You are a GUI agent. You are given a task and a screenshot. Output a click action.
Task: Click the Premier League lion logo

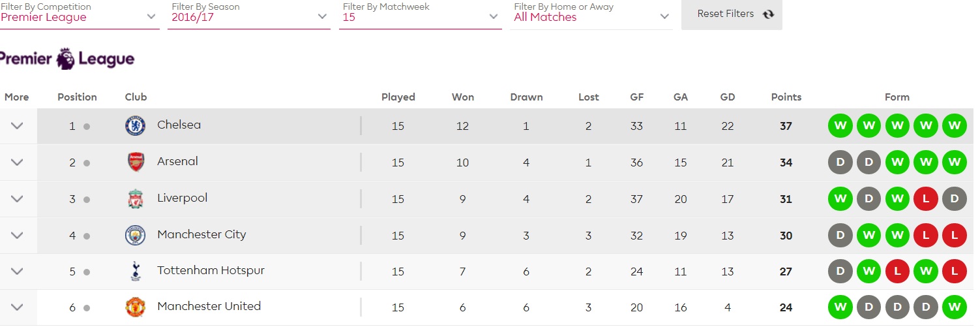(65, 59)
